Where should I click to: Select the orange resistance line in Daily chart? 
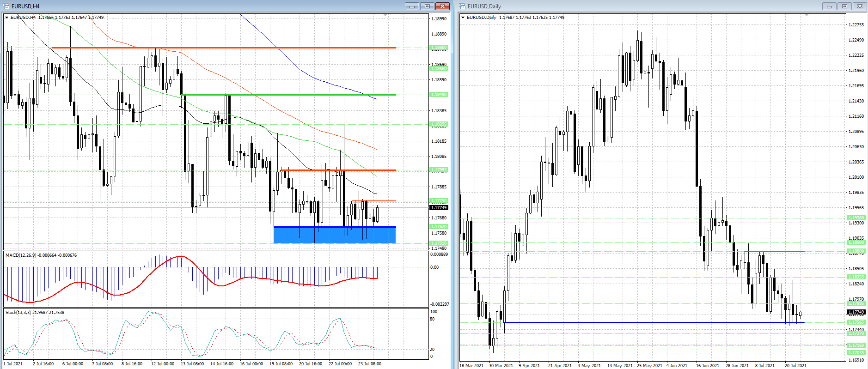[x=774, y=251]
